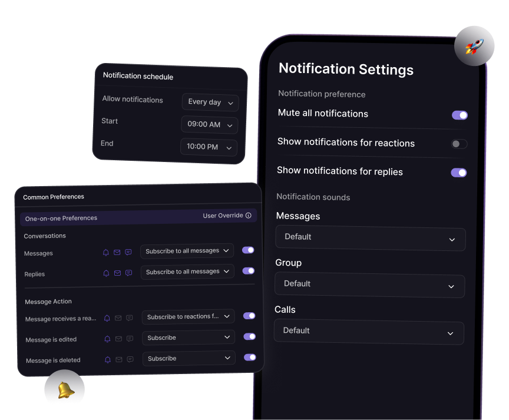The image size is (509, 420).
Task: Click the email icon in the Replies row
Action: pyautogui.click(x=117, y=273)
